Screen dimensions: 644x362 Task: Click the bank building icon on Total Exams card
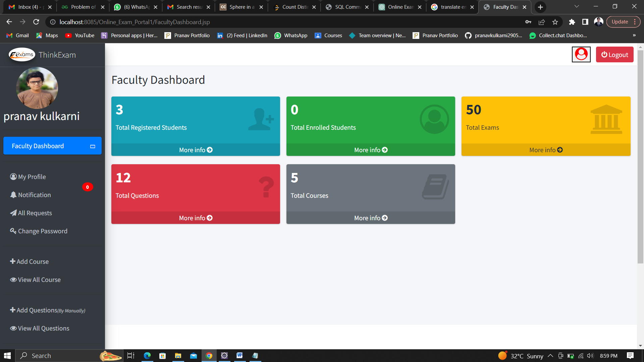606,119
